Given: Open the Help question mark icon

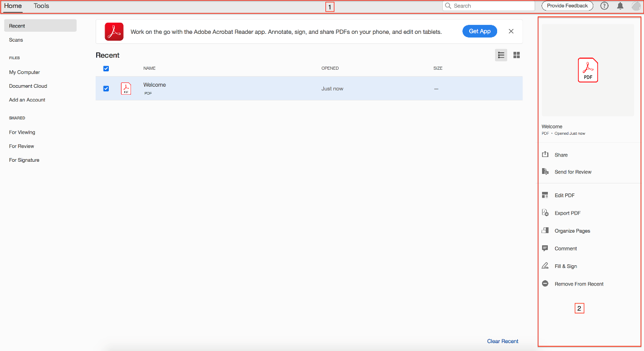Looking at the screenshot, I should tap(604, 6).
